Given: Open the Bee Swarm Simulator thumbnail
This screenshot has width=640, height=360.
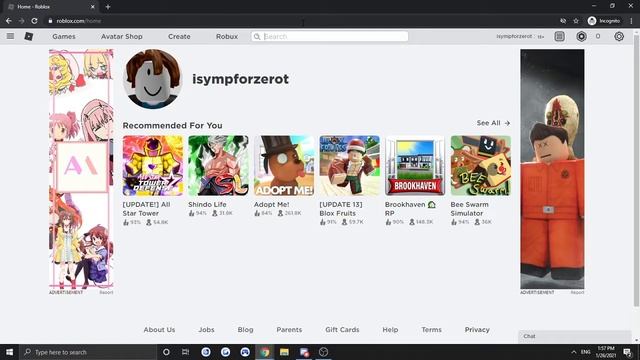Looking at the screenshot, I should coord(481,166).
